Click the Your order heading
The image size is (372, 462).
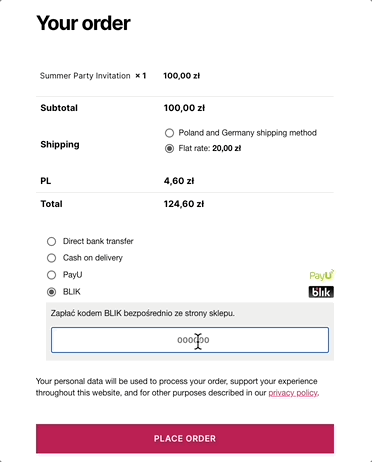(83, 23)
